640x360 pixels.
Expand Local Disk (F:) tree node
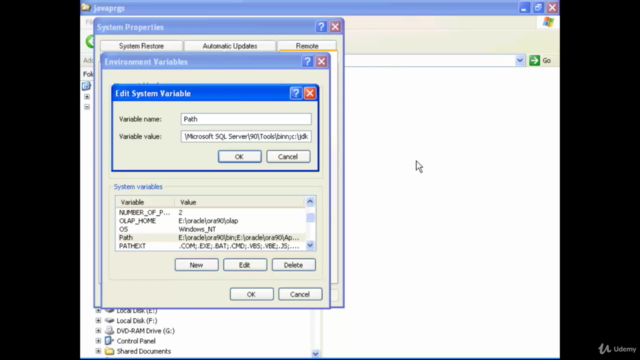point(98,321)
